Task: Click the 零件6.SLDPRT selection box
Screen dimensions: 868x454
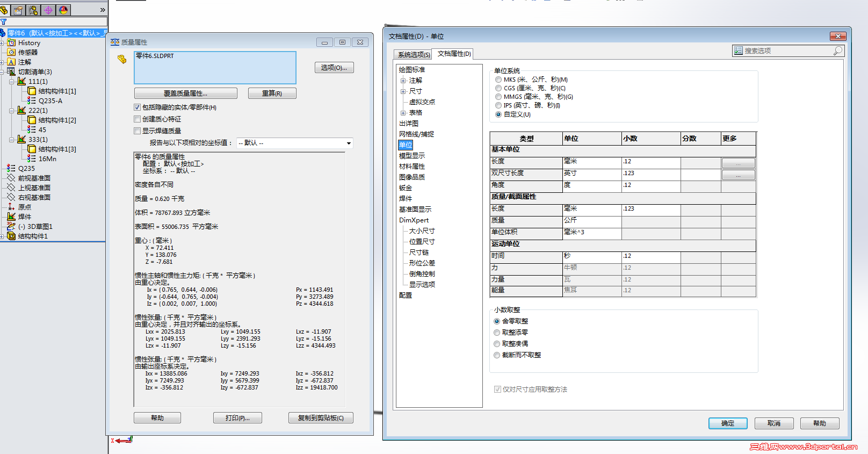Action: (215, 68)
